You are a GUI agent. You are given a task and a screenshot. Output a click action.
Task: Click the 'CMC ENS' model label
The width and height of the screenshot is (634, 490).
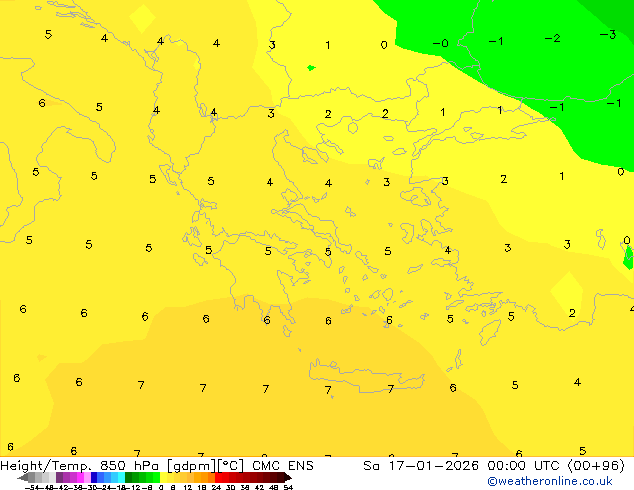coord(283,466)
